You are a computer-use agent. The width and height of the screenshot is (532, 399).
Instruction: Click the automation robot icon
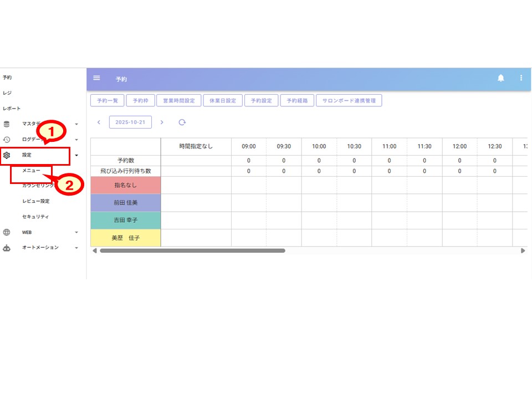click(x=7, y=248)
